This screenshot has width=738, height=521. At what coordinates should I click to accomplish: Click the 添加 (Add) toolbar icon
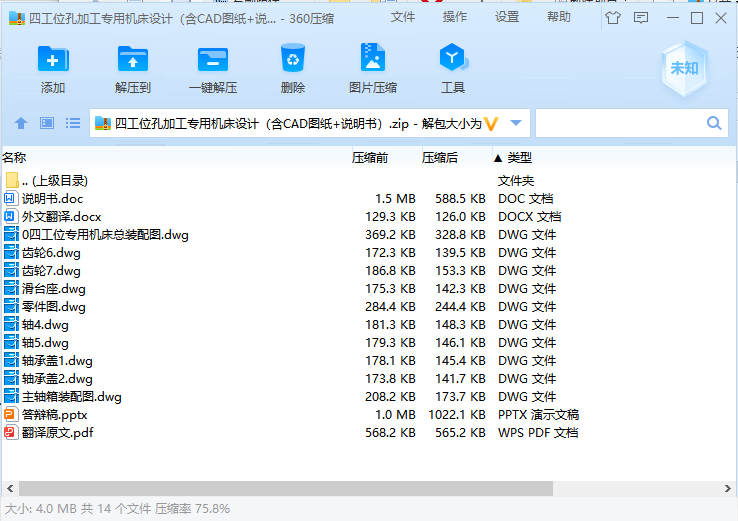(53, 59)
